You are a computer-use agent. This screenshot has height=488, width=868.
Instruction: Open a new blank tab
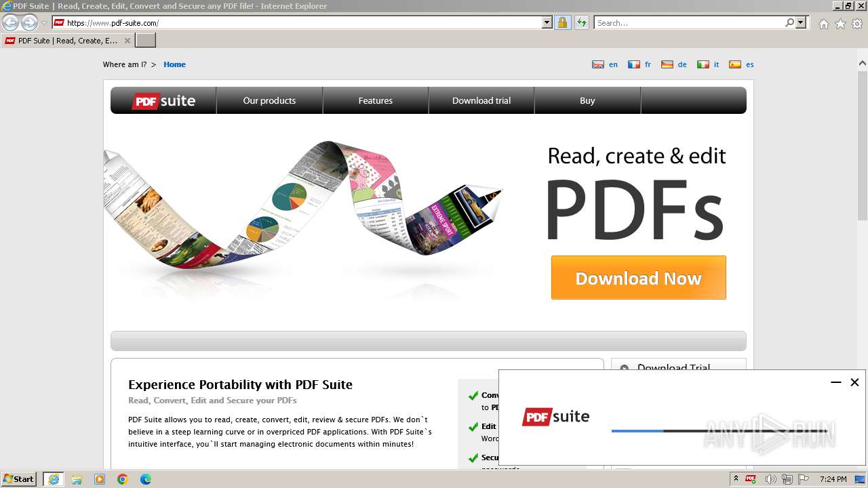146,41
